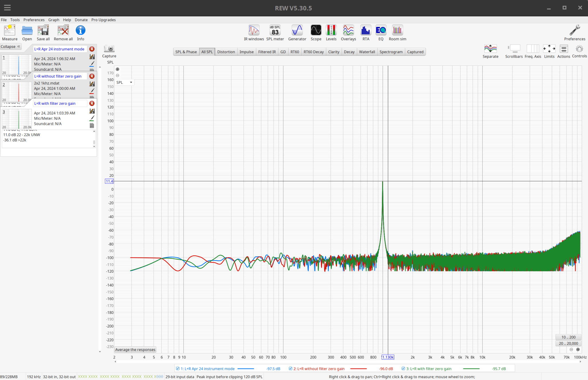Zoom out the vertical axis minus icon
The image size is (588, 380).
117,75
